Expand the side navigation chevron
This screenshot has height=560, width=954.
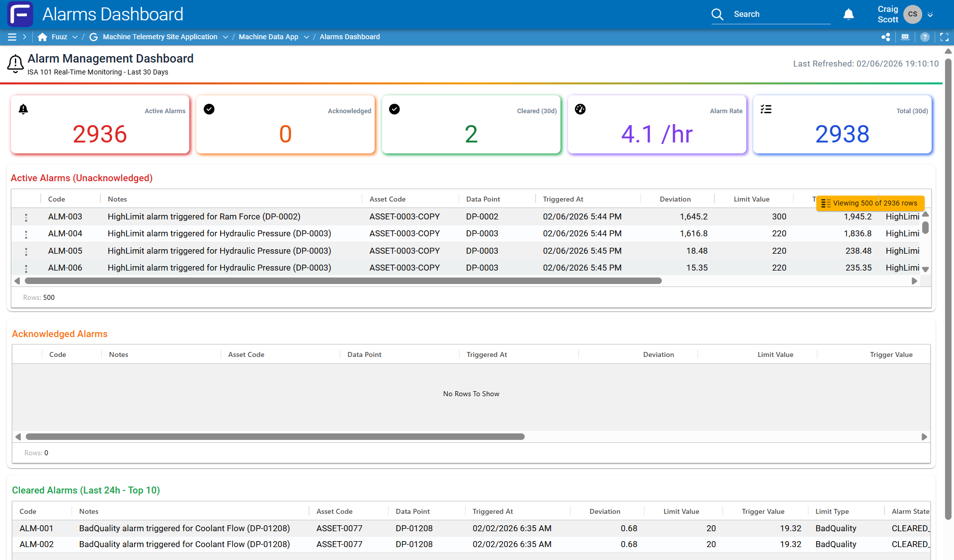pos(24,37)
